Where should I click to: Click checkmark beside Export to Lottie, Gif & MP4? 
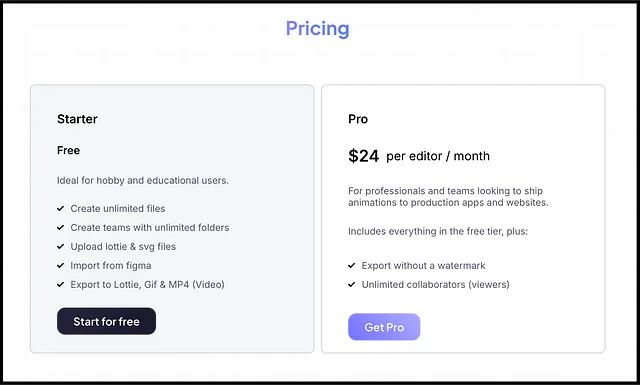pyautogui.click(x=61, y=285)
